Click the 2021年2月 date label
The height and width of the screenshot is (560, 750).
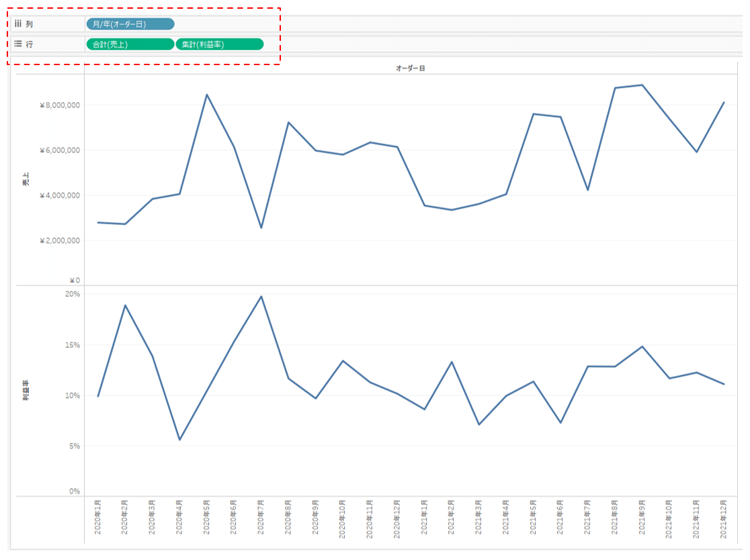[452, 517]
